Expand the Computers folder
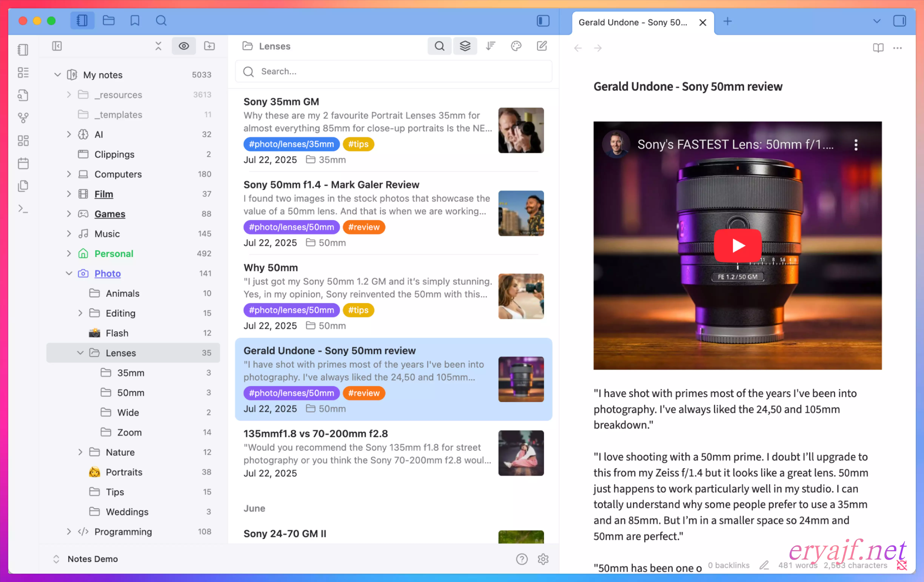Screen dimensions: 924x582 69,174
